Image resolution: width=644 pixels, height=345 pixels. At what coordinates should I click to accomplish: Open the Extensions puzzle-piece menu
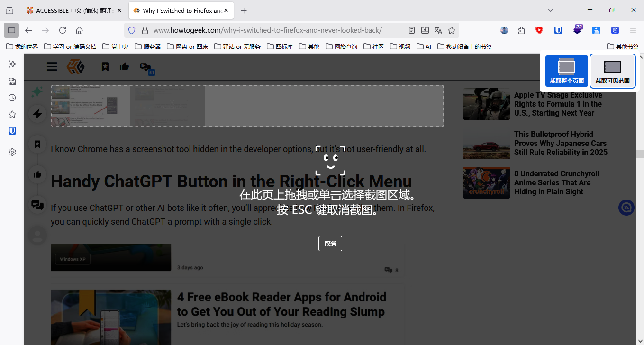pyautogui.click(x=521, y=30)
